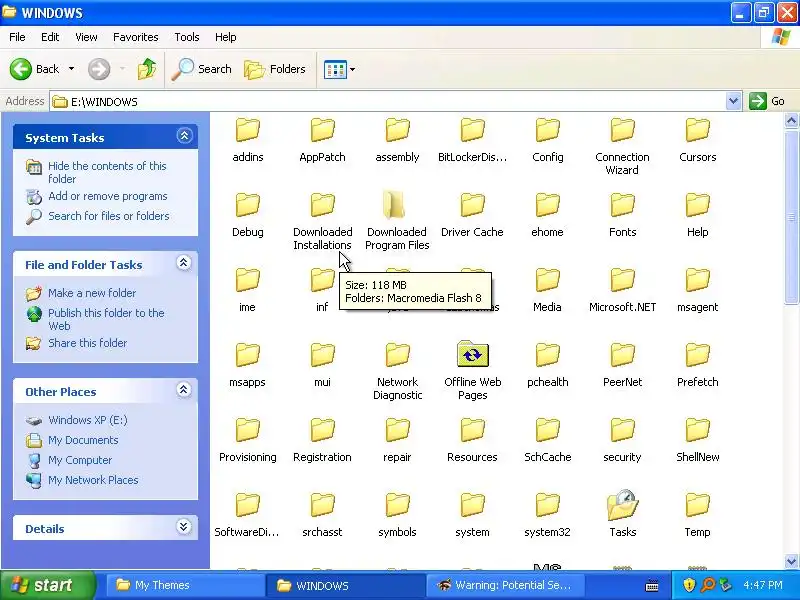Select the Downloaded Installations folder icon
This screenshot has height=600, width=800.
pos(322,205)
